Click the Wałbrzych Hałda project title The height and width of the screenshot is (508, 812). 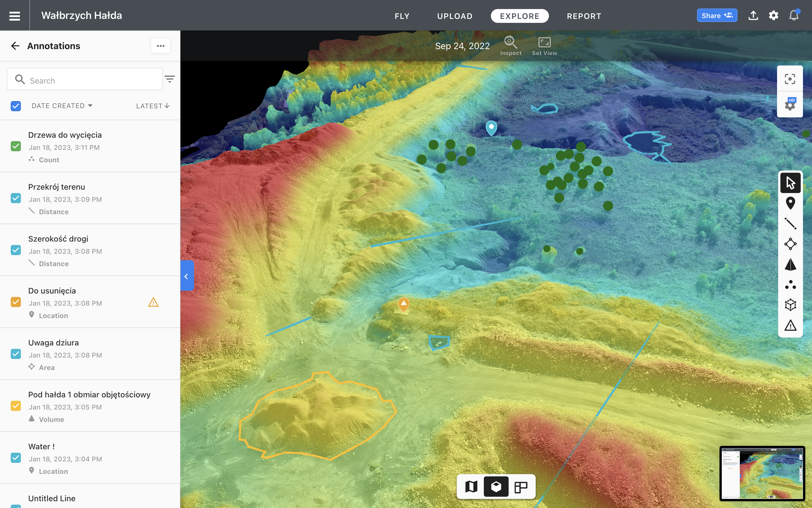[x=81, y=16]
